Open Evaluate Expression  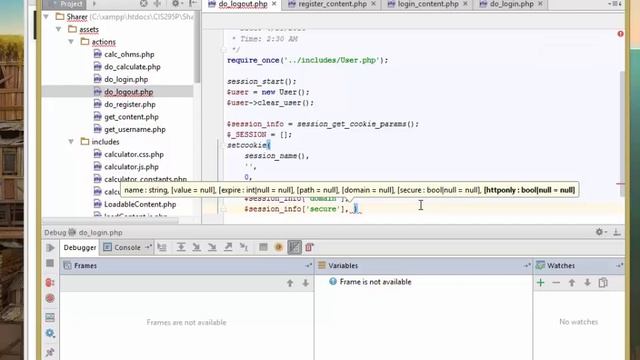coord(263,247)
